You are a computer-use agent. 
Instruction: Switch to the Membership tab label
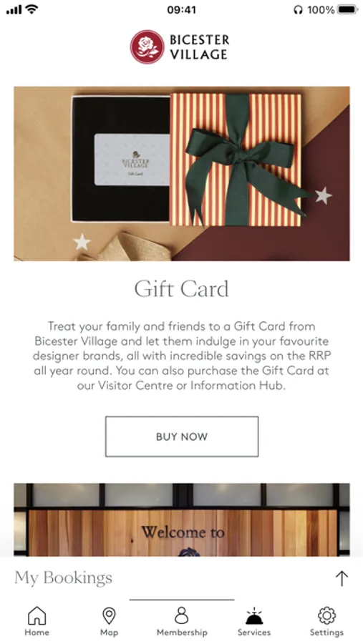click(182, 632)
